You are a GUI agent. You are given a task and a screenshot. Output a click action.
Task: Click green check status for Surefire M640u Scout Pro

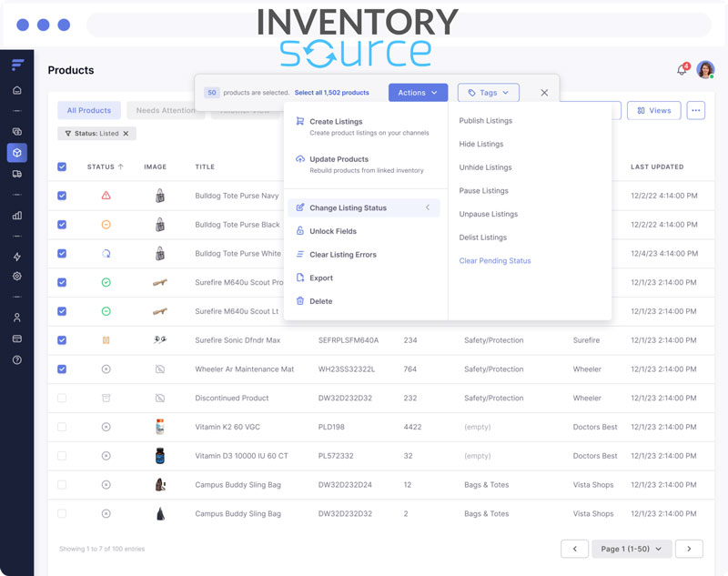[x=106, y=282]
